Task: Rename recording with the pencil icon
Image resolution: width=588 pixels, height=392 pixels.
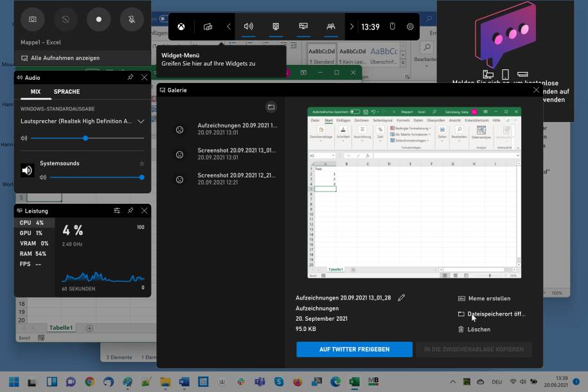Action: pyautogui.click(x=402, y=298)
